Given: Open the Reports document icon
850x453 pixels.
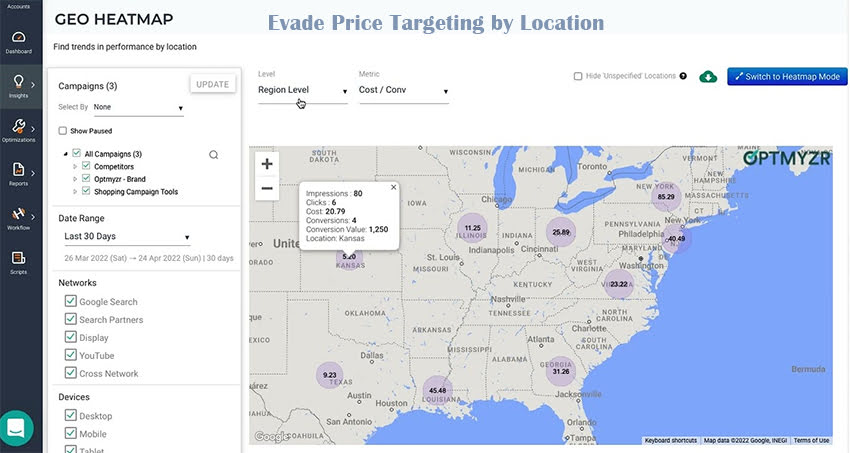Looking at the screenshot, I should pyautogui.click(x=18, y=170).
